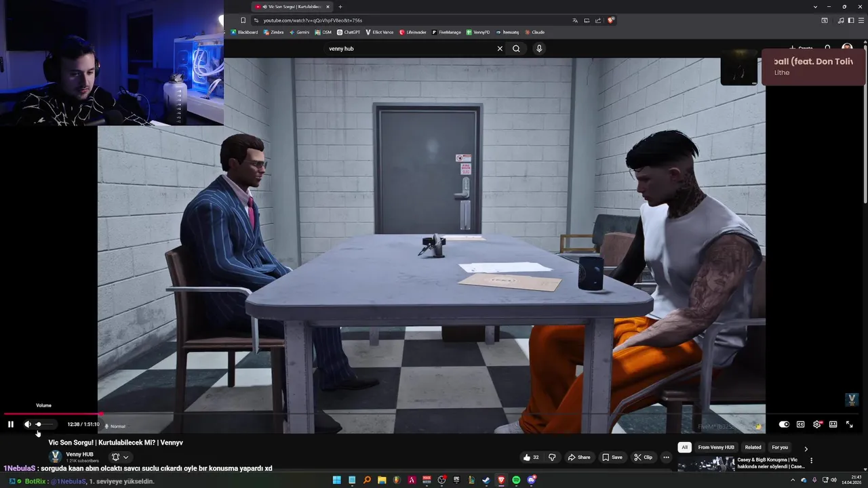Screen dimensions: 868x488
Task: Click the browser address bar URL
Action: click(313, 20)
